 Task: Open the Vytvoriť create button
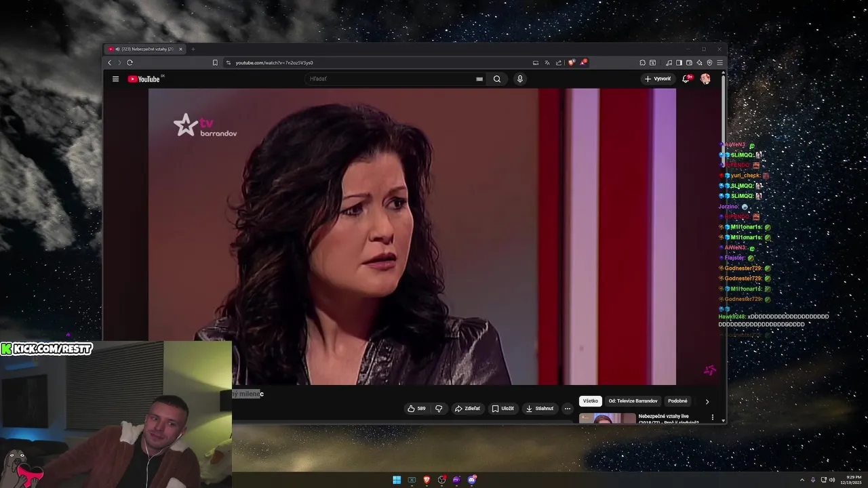tap(658, 79)
